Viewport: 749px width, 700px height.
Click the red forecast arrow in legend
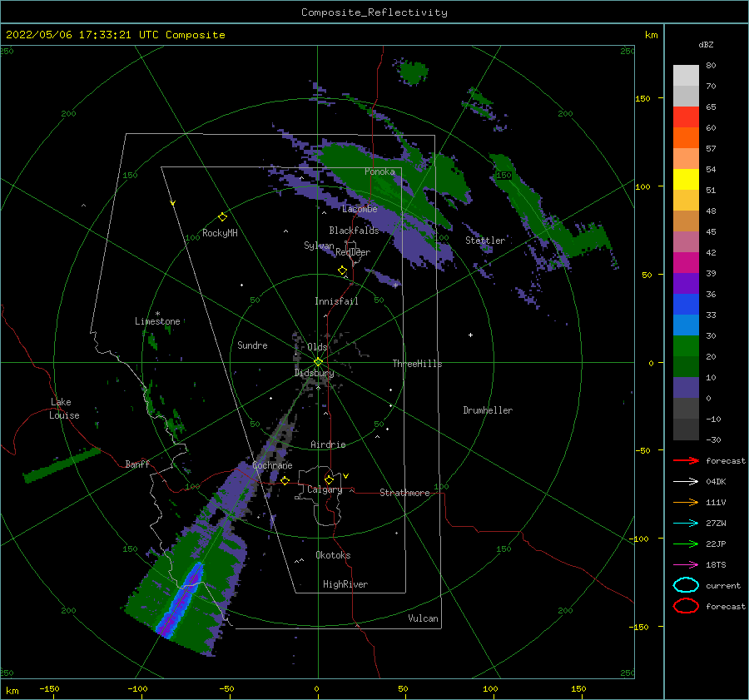[x=686, y=460]
